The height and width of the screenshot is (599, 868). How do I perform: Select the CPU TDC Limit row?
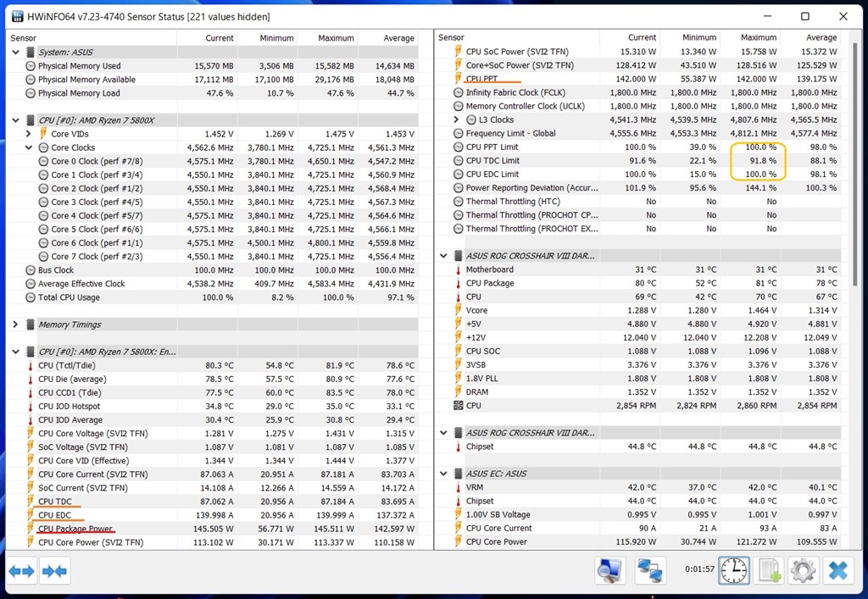pyautogui.click(x=638, y=160)
